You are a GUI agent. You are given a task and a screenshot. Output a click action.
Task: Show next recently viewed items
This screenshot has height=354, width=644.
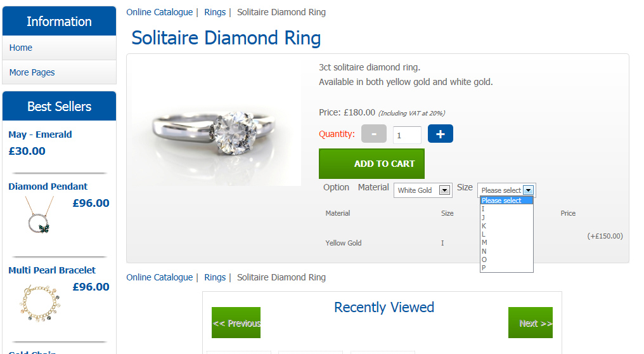[x=531, y=323]
